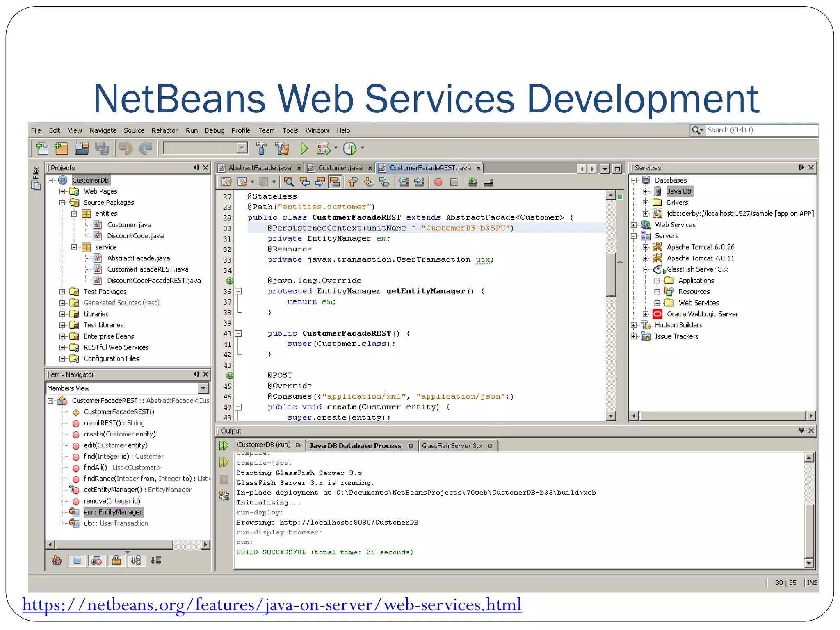This screenshot has width=840, height=630.
Task: Open the Refactor menu
Action: tap(164, 130)
